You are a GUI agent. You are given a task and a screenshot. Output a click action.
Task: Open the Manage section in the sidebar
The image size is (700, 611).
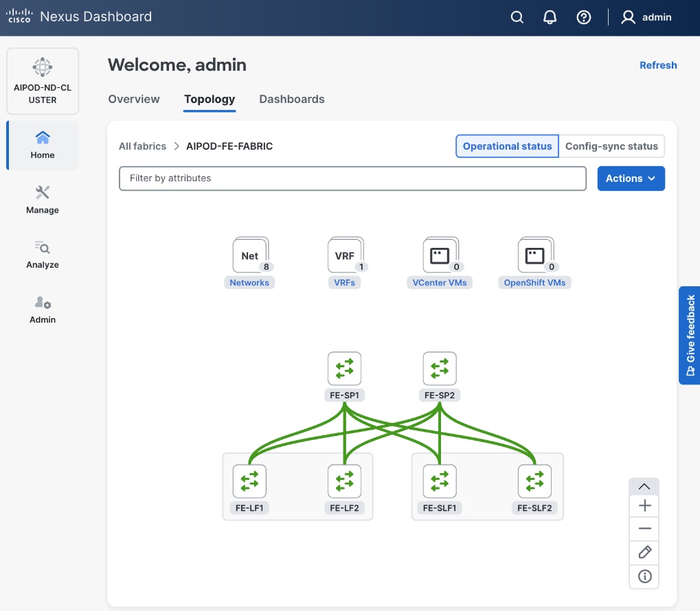click(x=42, y=200)
